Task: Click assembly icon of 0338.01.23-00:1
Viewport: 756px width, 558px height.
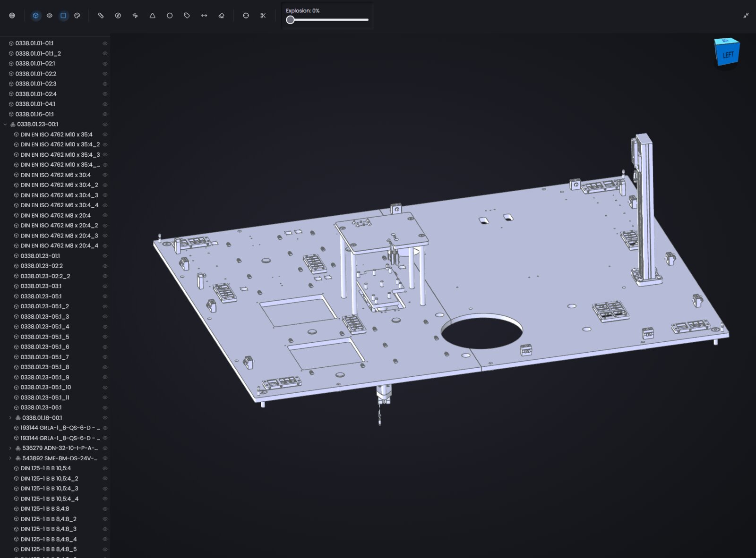Action: tap(13, 124)
